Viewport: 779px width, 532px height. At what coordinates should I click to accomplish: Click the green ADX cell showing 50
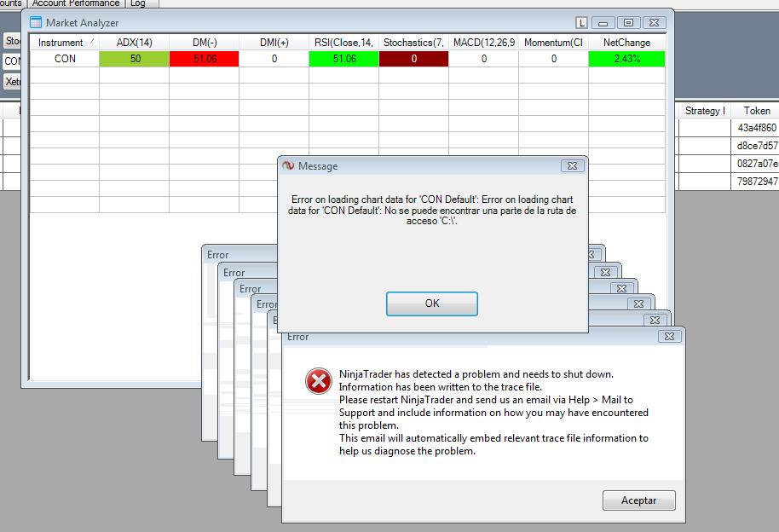pos(134,59)
